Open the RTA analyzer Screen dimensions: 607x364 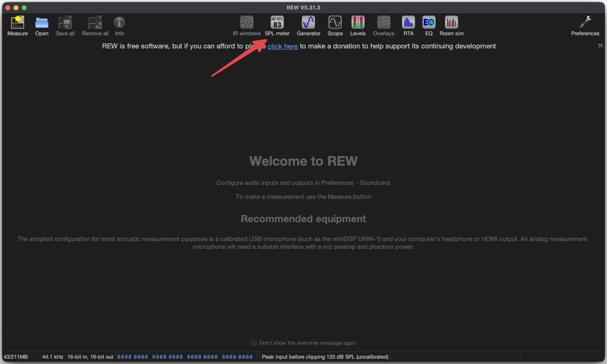pos(408,26)
